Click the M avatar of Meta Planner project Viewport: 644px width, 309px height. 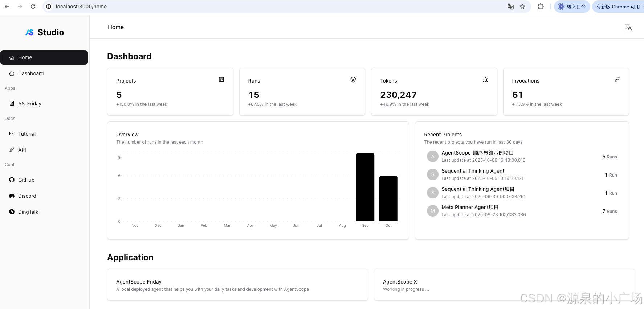[433, 211]
